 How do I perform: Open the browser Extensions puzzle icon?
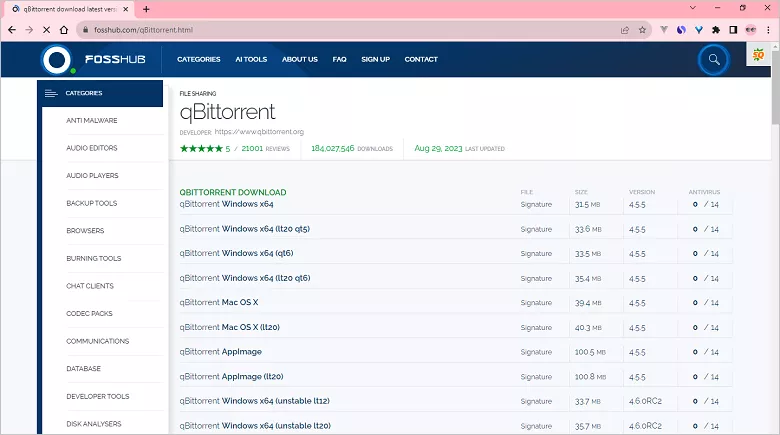[x=716, y=30]
